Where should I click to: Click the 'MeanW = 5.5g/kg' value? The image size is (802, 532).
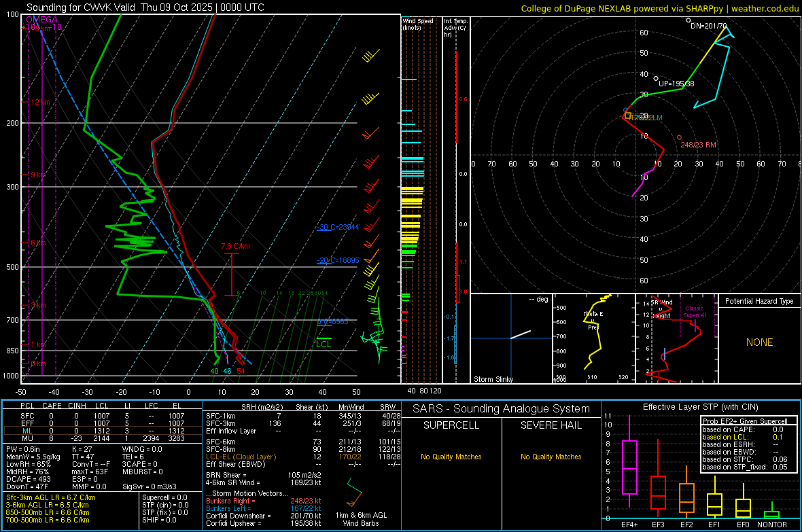[33, 457]
